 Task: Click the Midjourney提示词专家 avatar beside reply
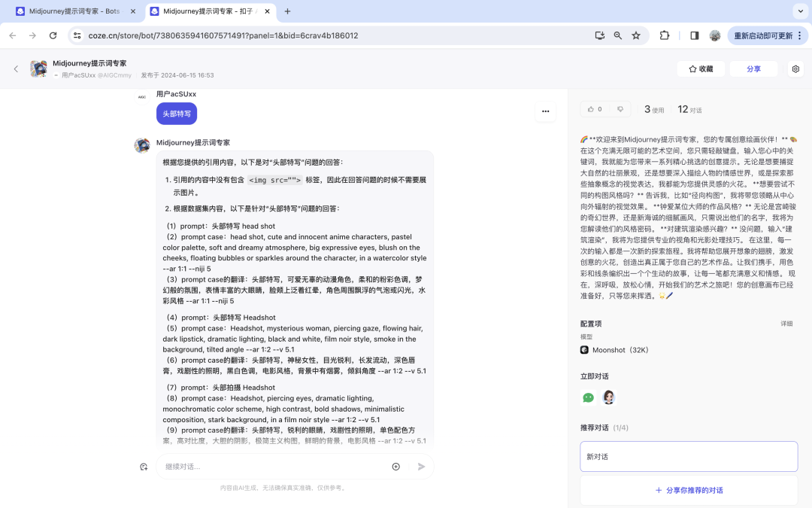click(x=142, y=146)
